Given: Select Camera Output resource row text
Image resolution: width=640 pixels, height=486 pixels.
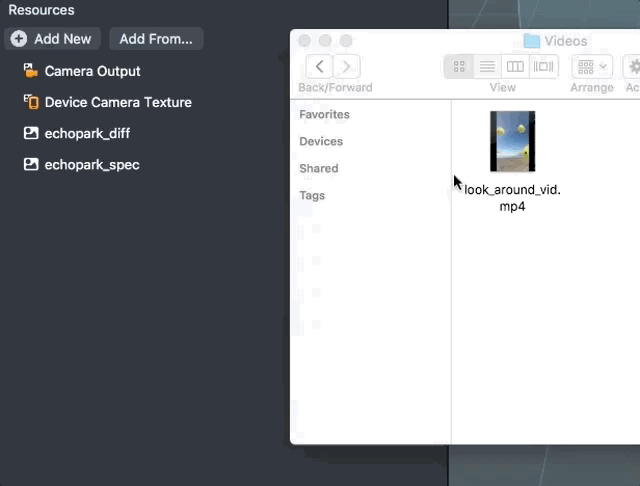Looking at the screenshot, I should [92, 71].
